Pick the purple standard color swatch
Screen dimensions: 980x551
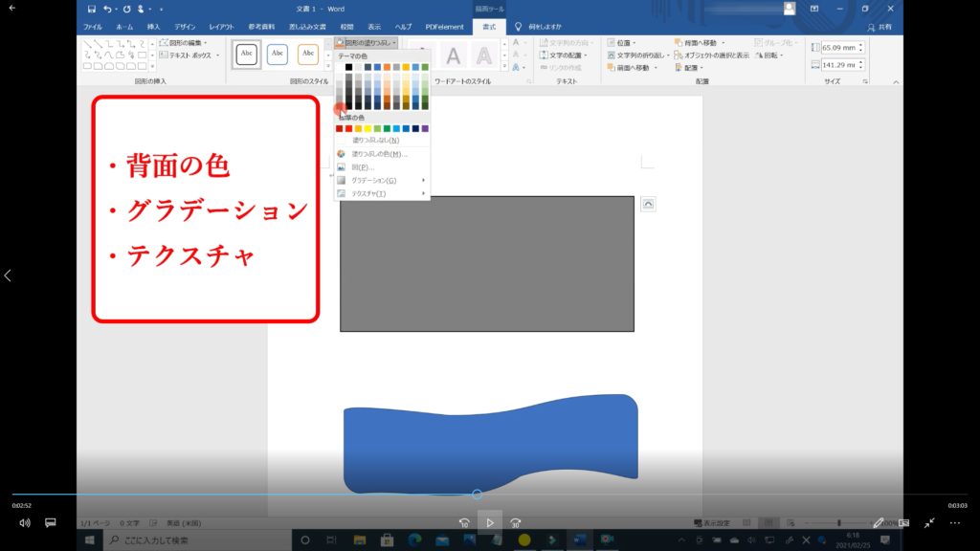[425, 128]
